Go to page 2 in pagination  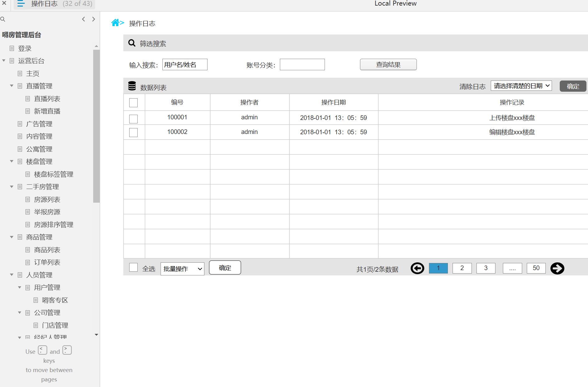click(x=462, y=268)
